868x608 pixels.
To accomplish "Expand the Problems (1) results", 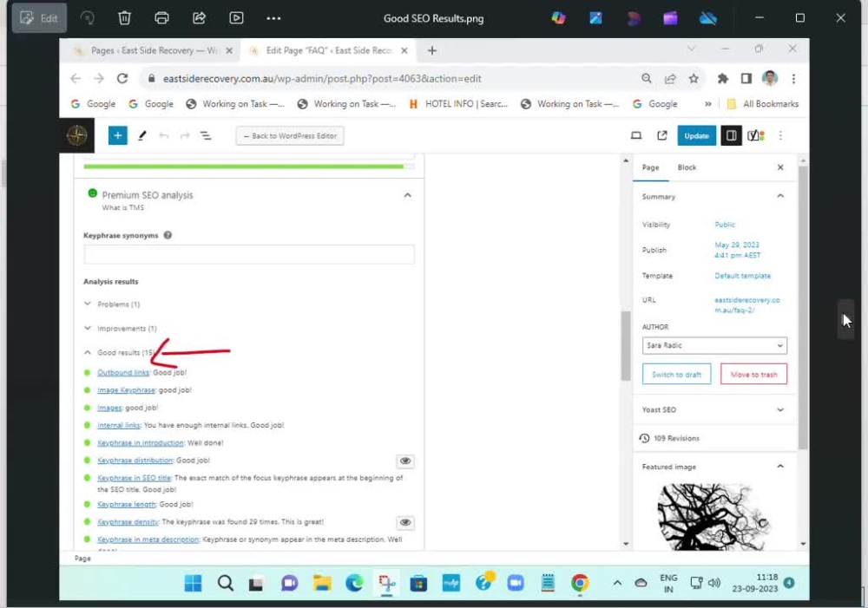I will pyautogui.click(x=112, y=304).
